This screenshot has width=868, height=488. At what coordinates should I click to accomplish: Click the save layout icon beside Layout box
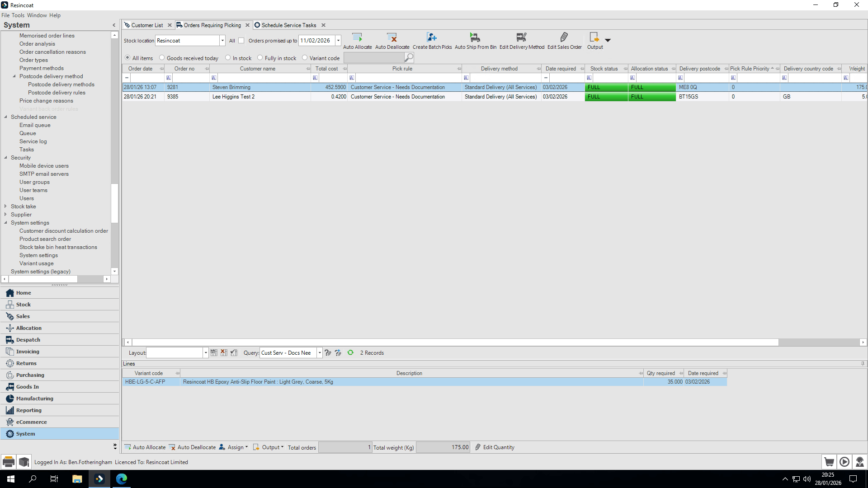tap(214, 352)
